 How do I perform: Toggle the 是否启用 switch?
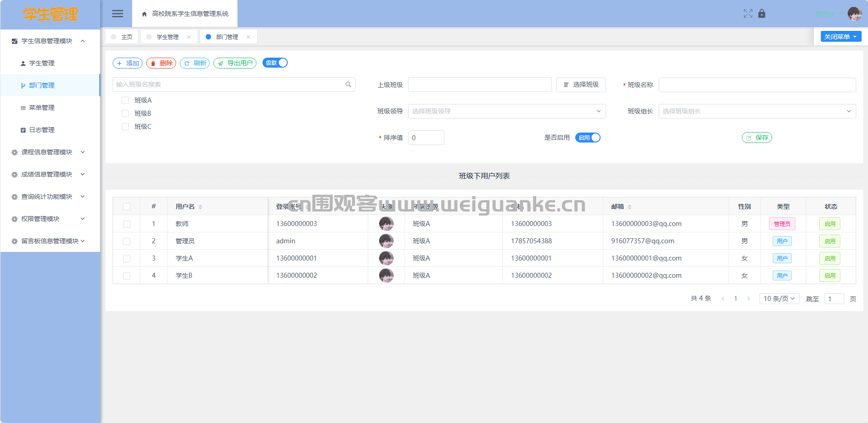[x=587, y=138]
